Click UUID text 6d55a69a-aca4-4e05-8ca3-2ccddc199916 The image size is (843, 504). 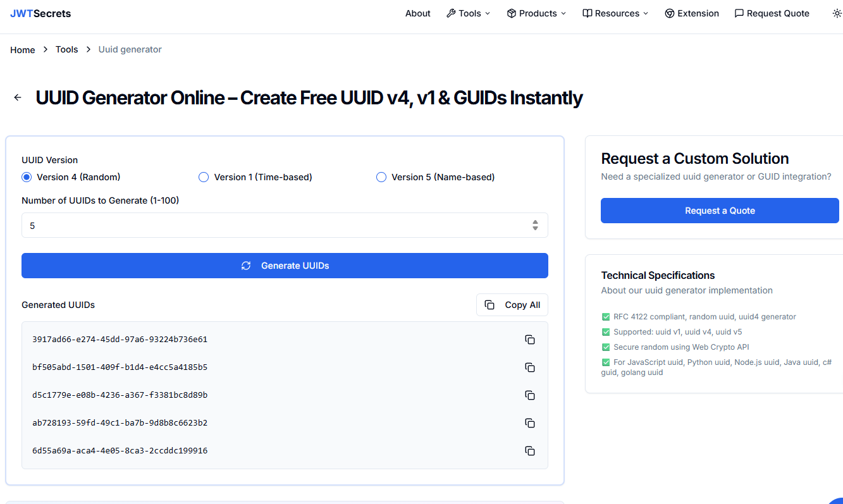(x=120, y=451)
